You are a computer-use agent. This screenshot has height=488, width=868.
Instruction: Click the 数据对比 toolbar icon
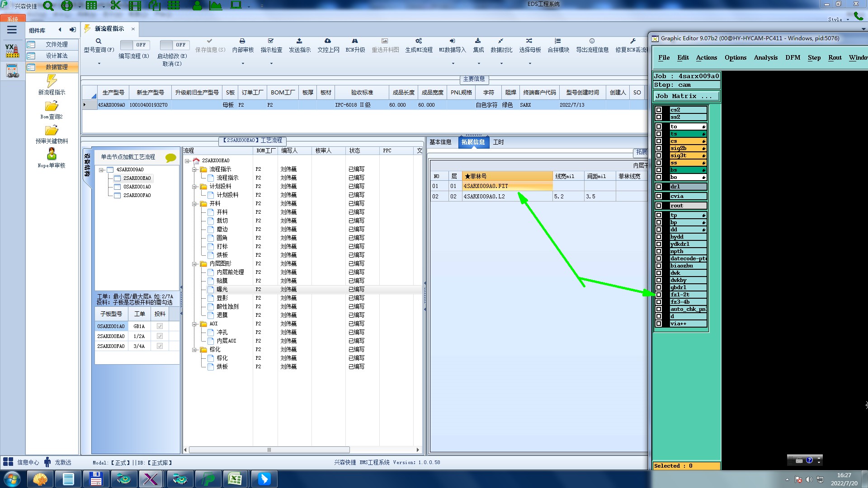(x=501, y=41)
